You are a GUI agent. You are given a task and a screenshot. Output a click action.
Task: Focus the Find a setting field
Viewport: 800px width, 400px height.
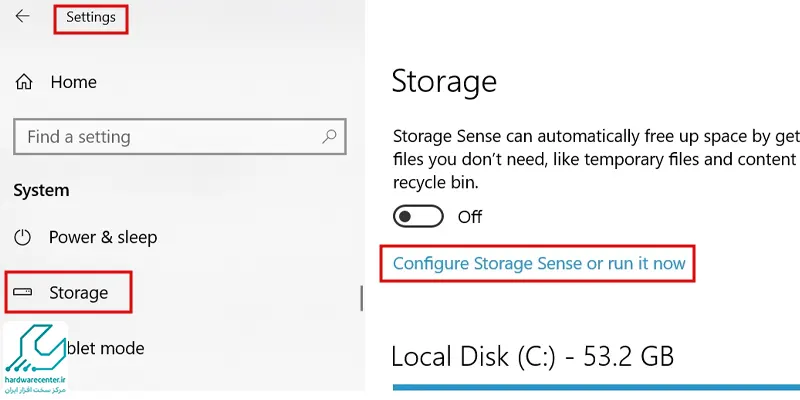tap(180, 136)
